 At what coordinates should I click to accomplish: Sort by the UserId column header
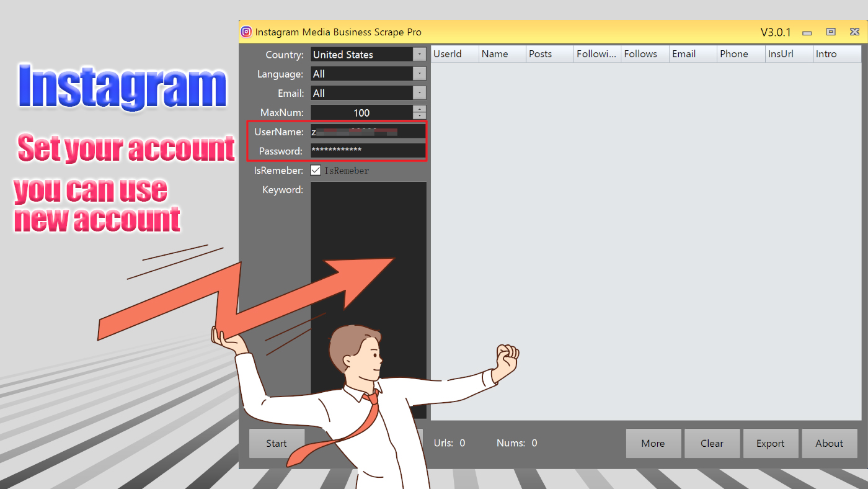click(x=455, y=54)
